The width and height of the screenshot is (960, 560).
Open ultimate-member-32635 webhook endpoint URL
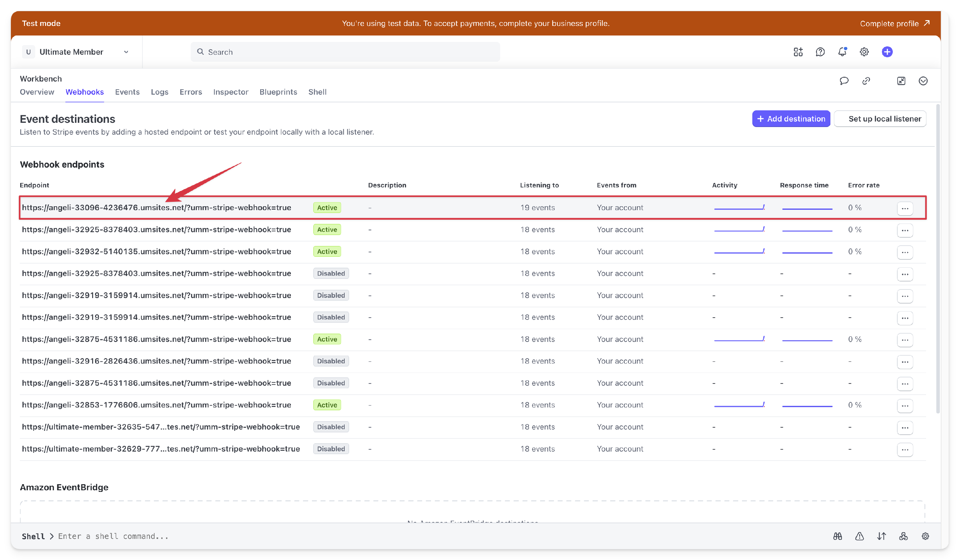point(161,427)
